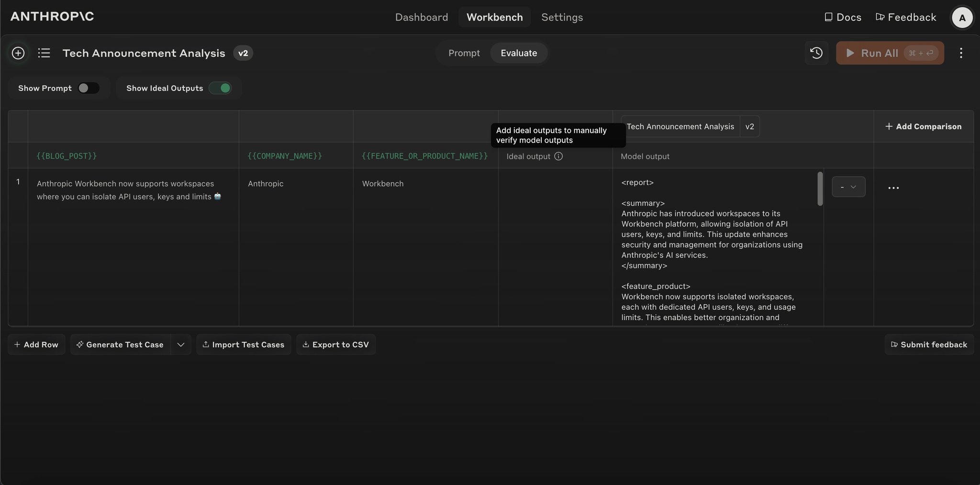Screen dimensions: 980x485
Task: Open the Settings tab
Action: (562, 17)
